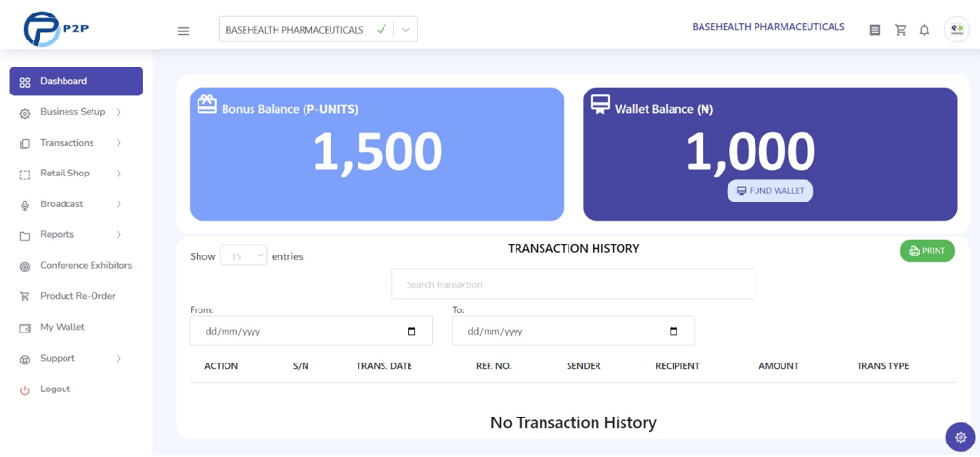
Task: Click the Retail Shop dashed-square icon
Action: point(25,175)
